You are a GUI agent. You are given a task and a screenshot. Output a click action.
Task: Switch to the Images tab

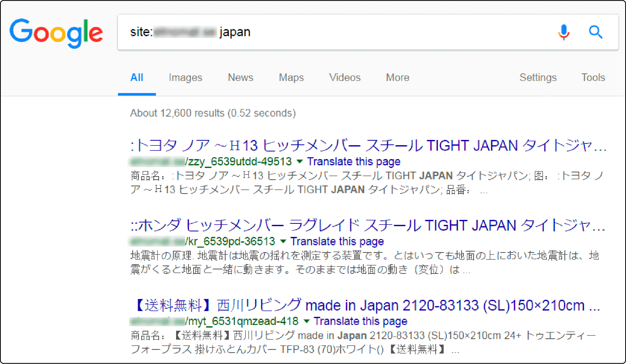(x=186, y=78)
